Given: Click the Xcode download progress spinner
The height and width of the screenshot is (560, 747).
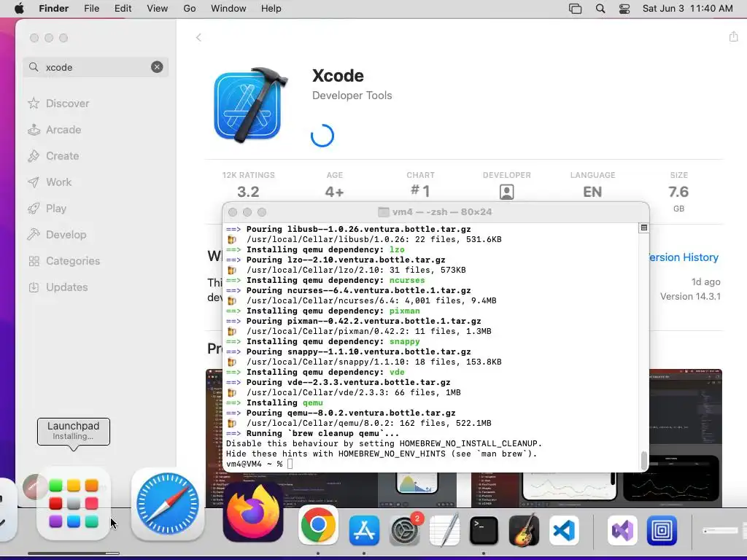Looking at the screenshot, I should point(322,136).
